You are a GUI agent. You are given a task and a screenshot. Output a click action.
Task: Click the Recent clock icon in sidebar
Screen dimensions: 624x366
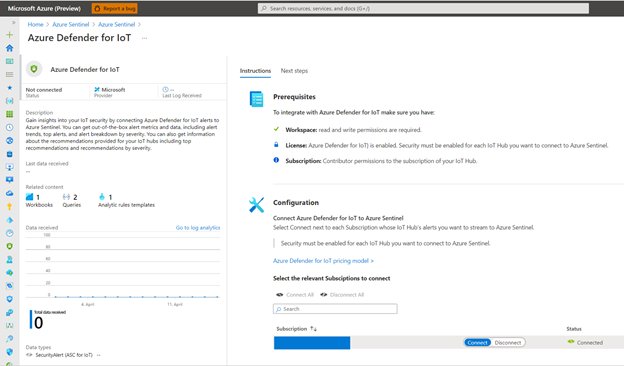pos(10,127)
